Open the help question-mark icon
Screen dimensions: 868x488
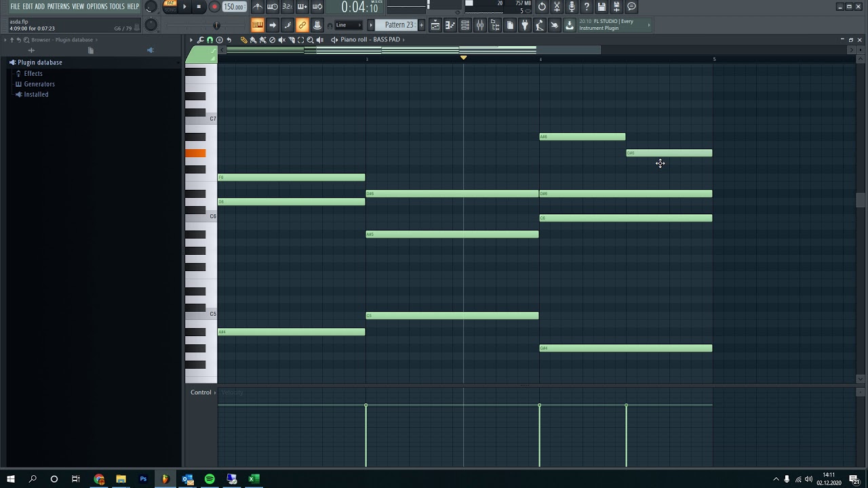click(x=587, y=7)
